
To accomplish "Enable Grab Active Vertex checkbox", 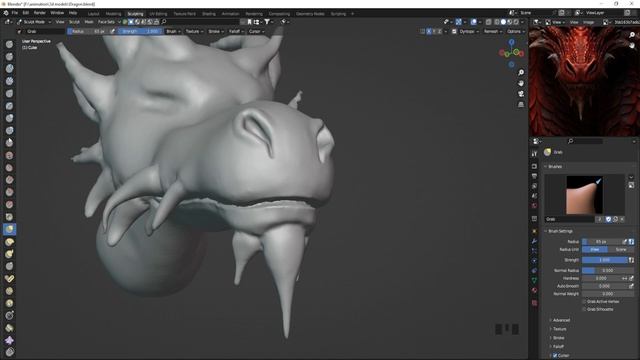I will [x=584, y=302].
